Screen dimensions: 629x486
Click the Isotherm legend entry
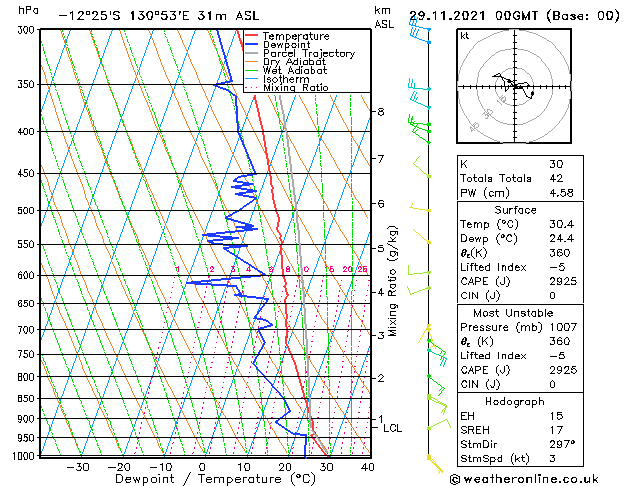click(x=277, y=79)
